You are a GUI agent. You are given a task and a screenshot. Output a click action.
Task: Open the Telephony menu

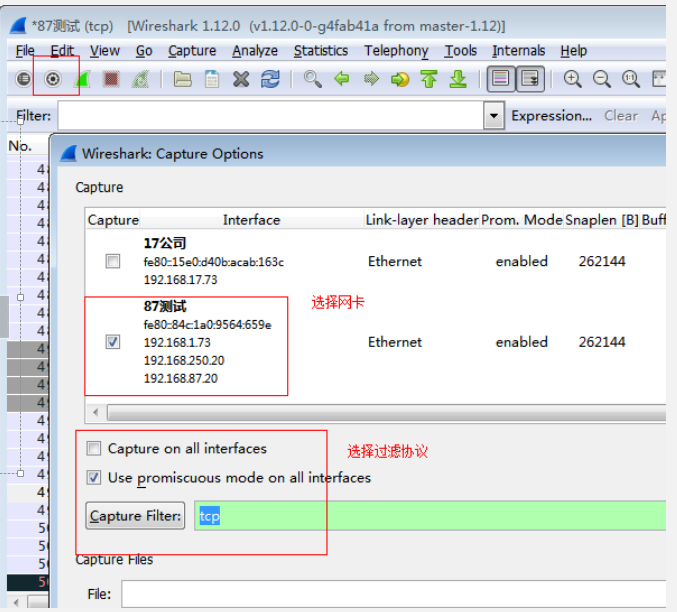[396, 51]
